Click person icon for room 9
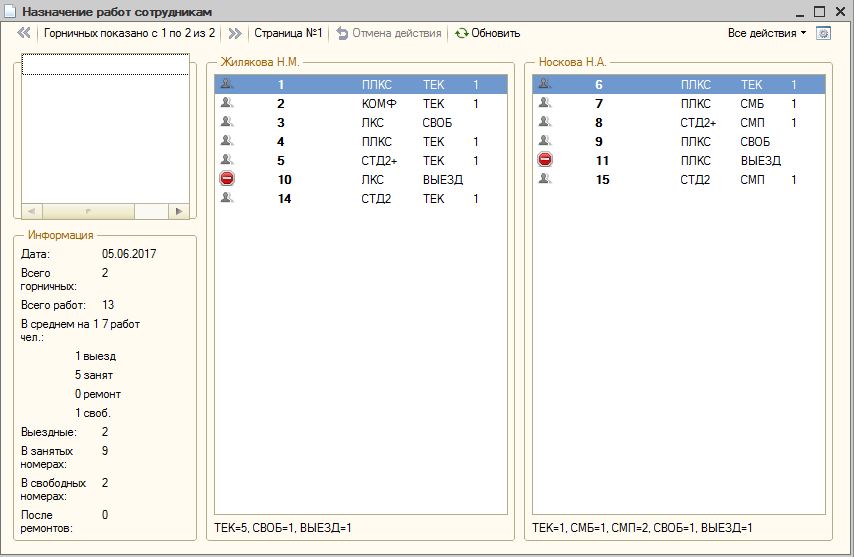The image size is (854, 557). pos(545,141)
